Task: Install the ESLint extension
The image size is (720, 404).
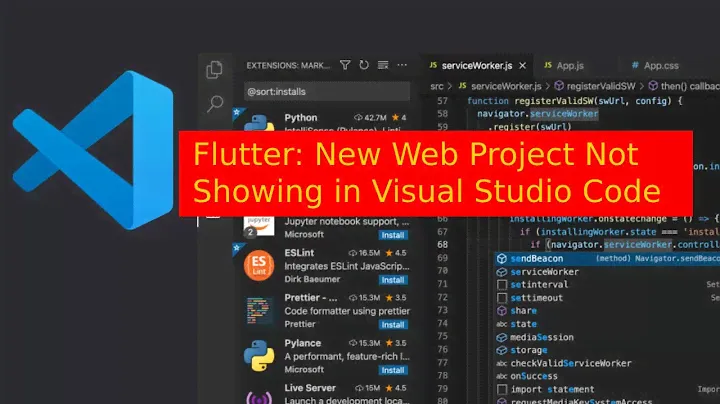Action: point(393,280)
